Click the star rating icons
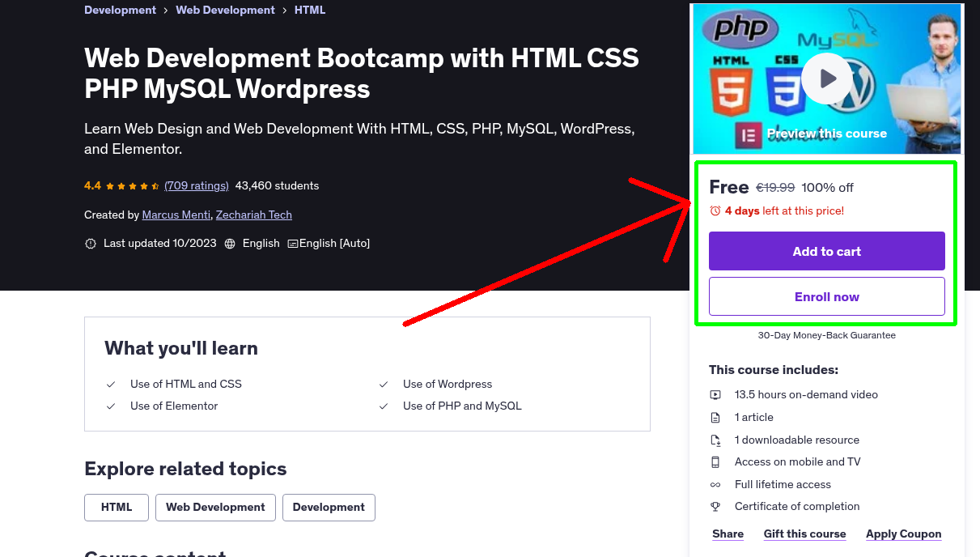 click(133, 186)
